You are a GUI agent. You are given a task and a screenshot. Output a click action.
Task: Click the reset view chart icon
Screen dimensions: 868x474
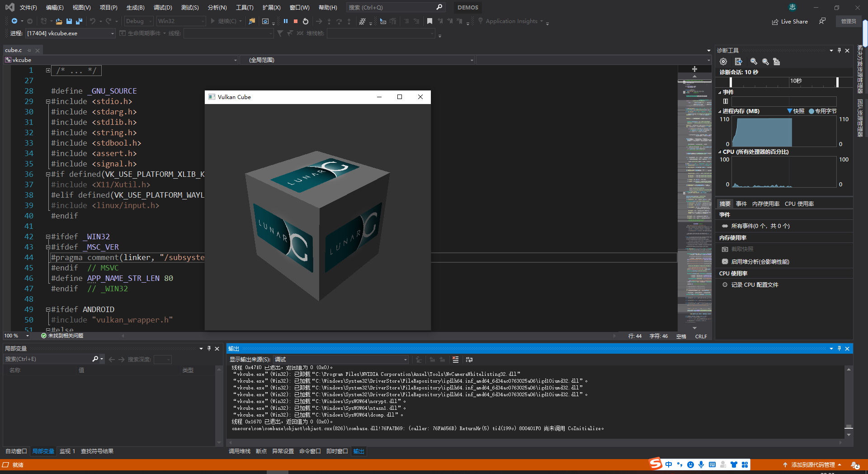[777, 62]
